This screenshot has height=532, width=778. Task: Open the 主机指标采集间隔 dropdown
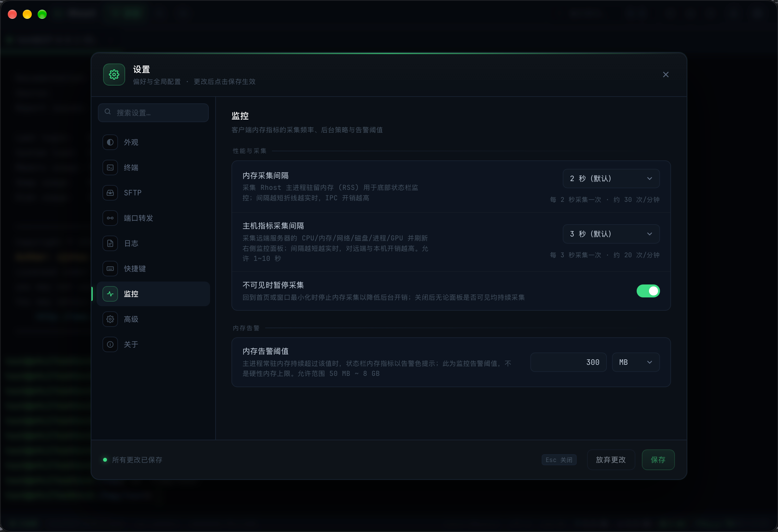coord(611,234)
